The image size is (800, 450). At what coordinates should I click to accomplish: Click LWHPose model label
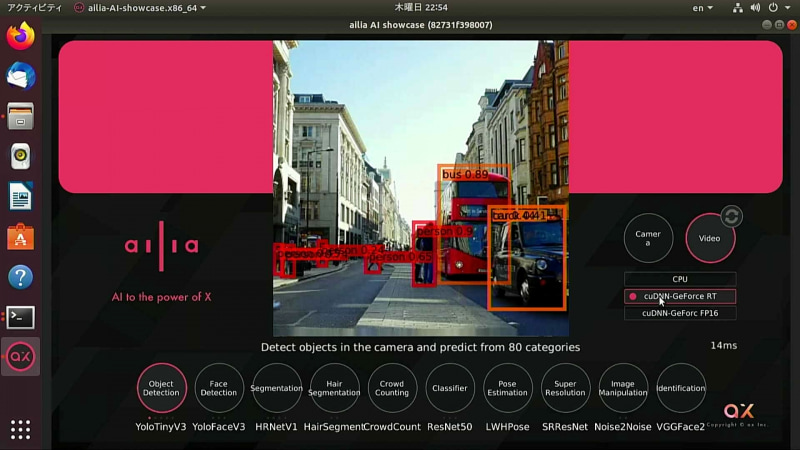[x=507, y=427]
